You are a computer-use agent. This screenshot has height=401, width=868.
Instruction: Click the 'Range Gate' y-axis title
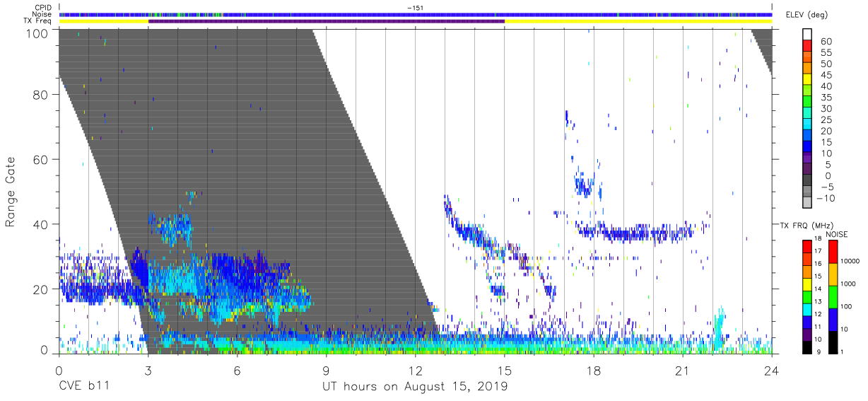click(x=11, y=191)
